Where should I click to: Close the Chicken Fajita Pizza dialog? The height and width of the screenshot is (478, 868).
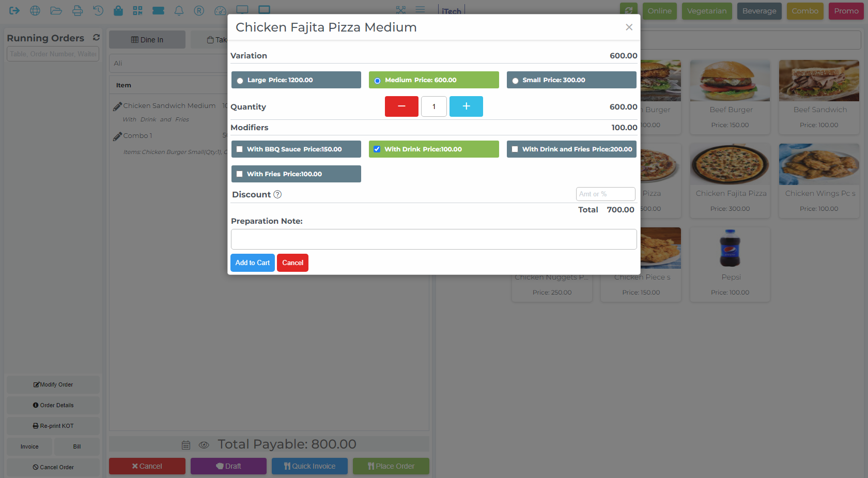tap(629, 27)
